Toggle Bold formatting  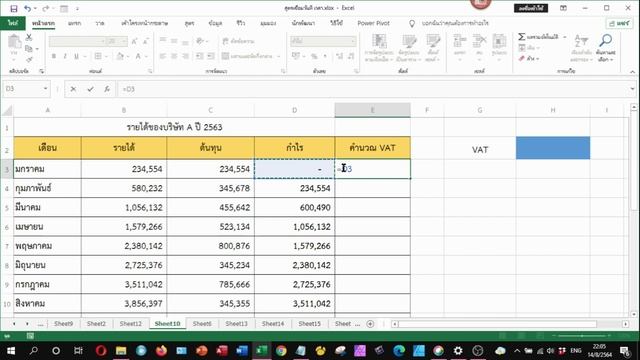[x=54, y=56]
